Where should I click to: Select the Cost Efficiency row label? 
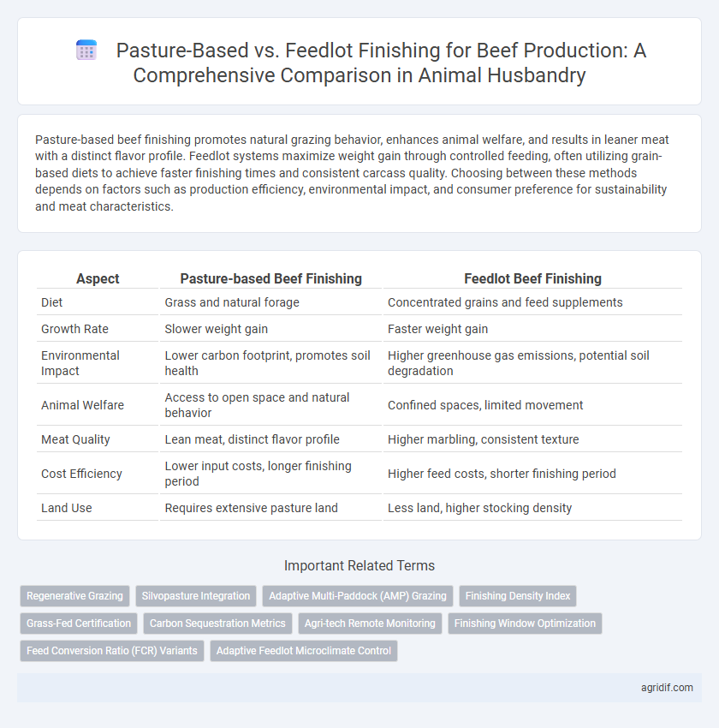click(x=81, y=474)
